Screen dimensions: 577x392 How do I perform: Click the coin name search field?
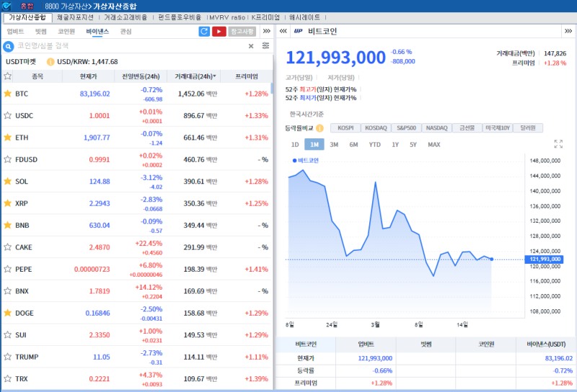coord(131,46)
